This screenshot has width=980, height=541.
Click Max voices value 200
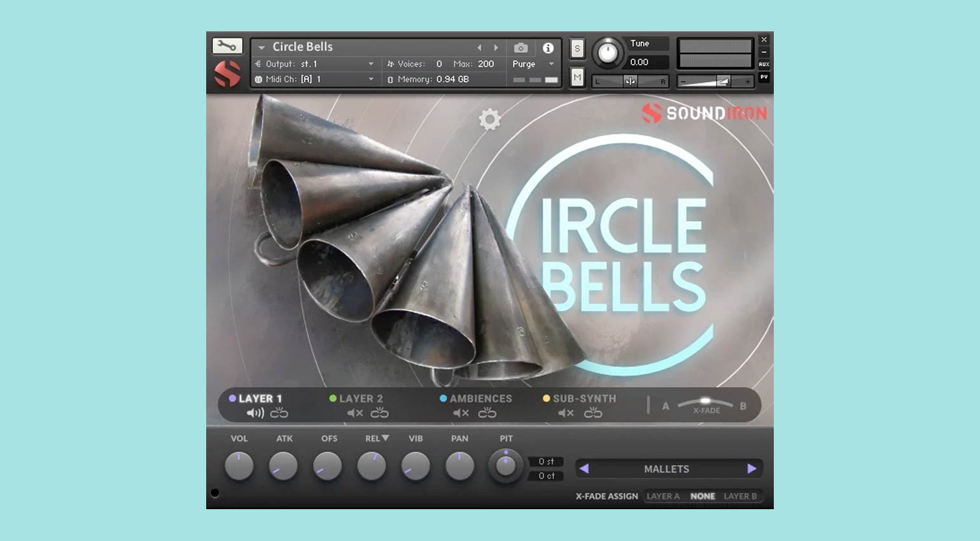486,64
